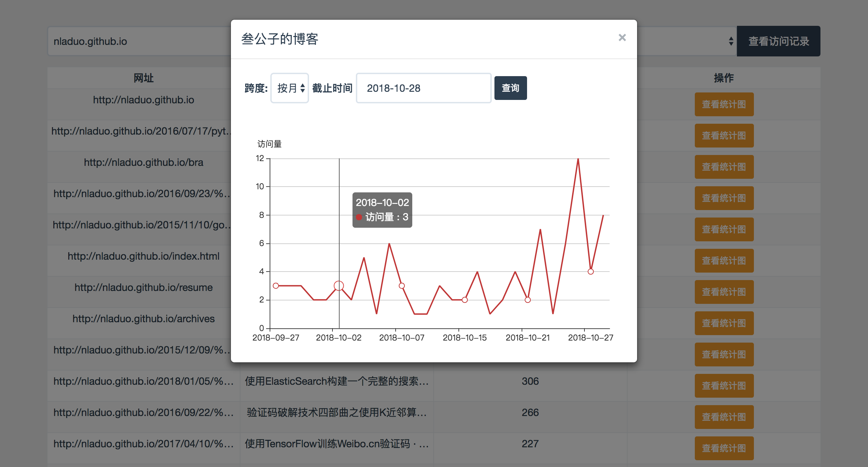The height and width of the screenshot is (467, 868).
Task: Close the 叁公子的博客 modal dialog
Action: pos(622,38)
